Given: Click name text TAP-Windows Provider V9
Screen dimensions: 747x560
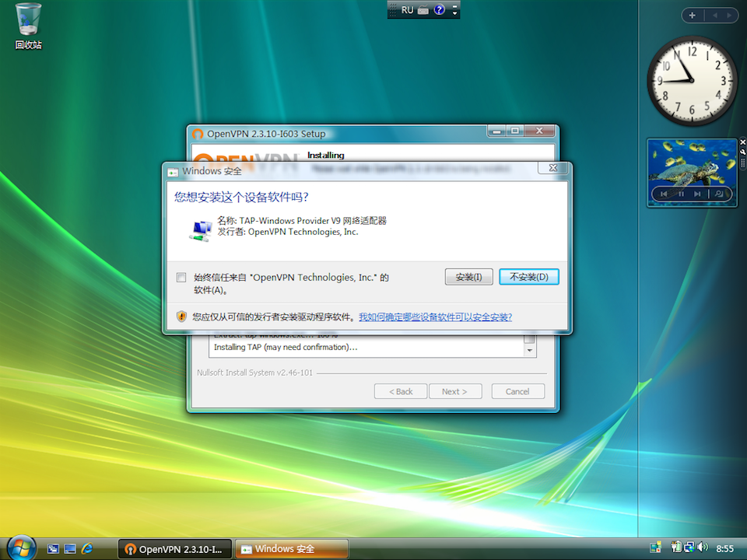Looking at the screenshot, I should (290, 221).
